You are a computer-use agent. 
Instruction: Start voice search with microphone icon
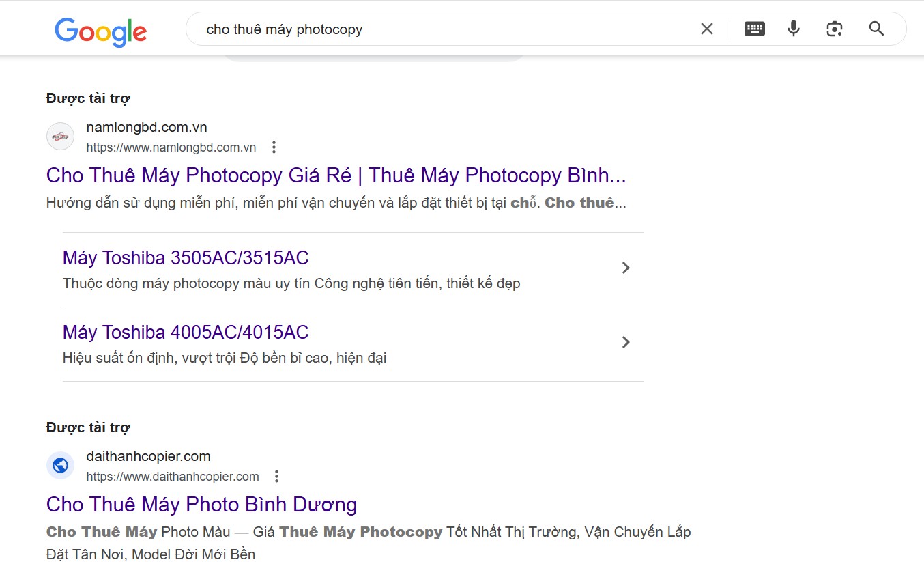tap(794, 29)
